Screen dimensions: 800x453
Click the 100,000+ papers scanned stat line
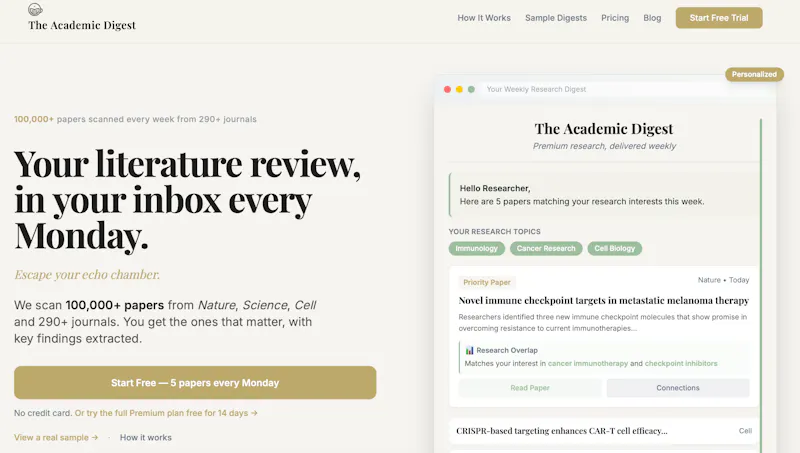click(135, 119)
